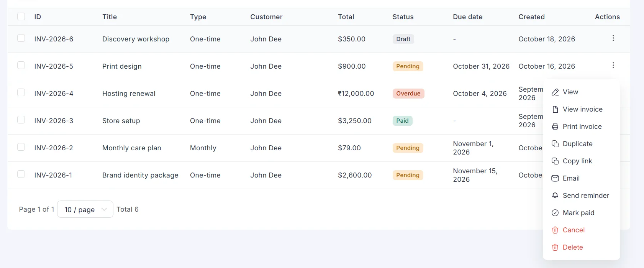Click the Duplicate icon in the menu
644x268 pixels.
[555, 144]
